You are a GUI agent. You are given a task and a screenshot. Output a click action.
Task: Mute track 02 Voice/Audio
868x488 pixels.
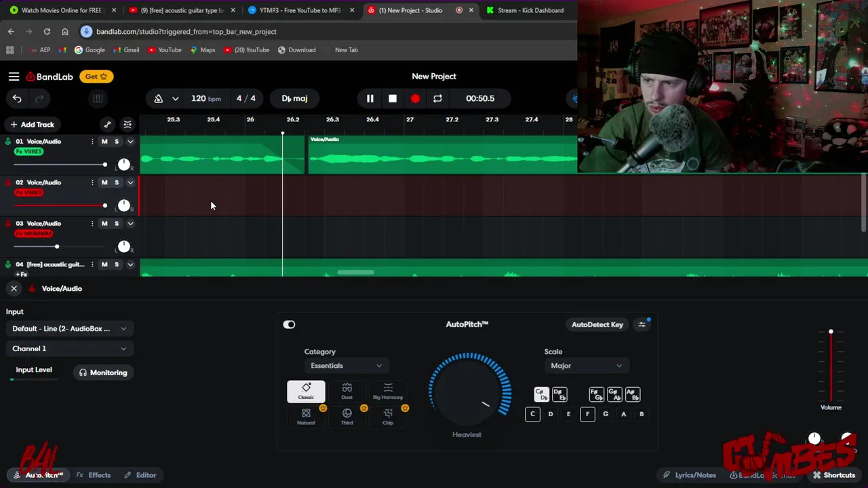[104, 182]
